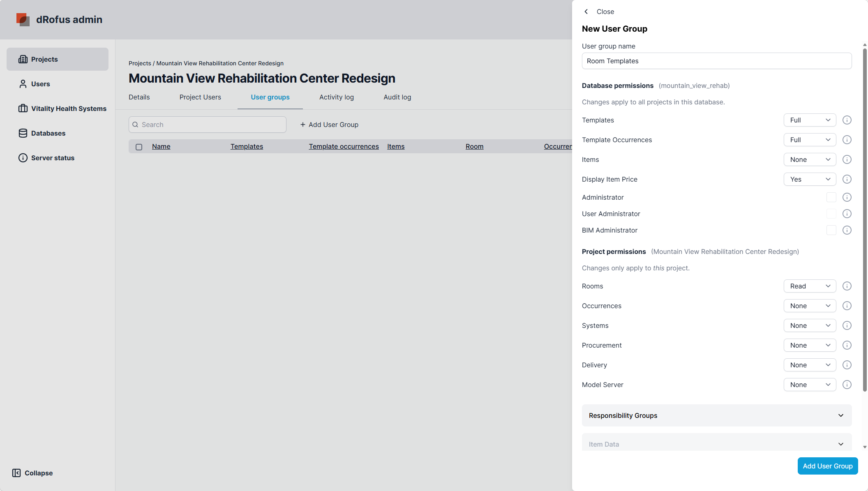Screen dimensions: 868x491
Task: Show info icon for BIM Administrator
Action: point(847,230)
